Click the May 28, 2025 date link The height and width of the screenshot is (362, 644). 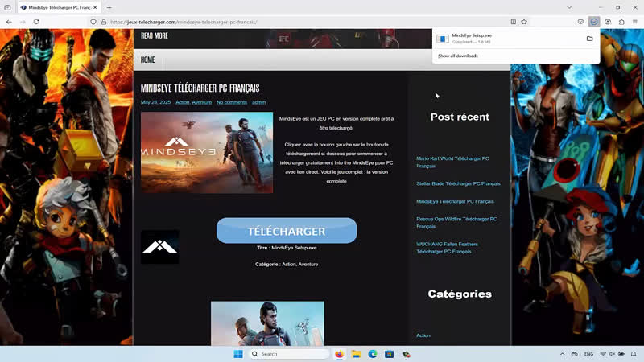pos(155,102)
